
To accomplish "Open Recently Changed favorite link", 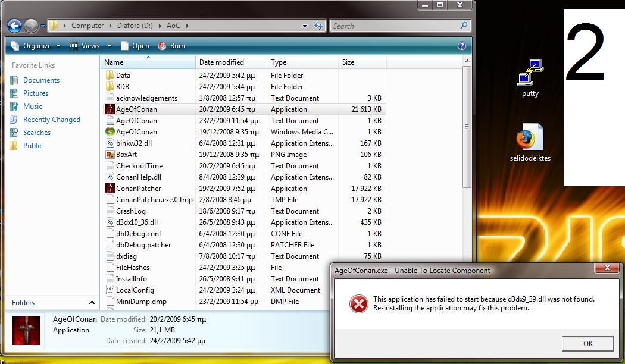I will (51, 120).
